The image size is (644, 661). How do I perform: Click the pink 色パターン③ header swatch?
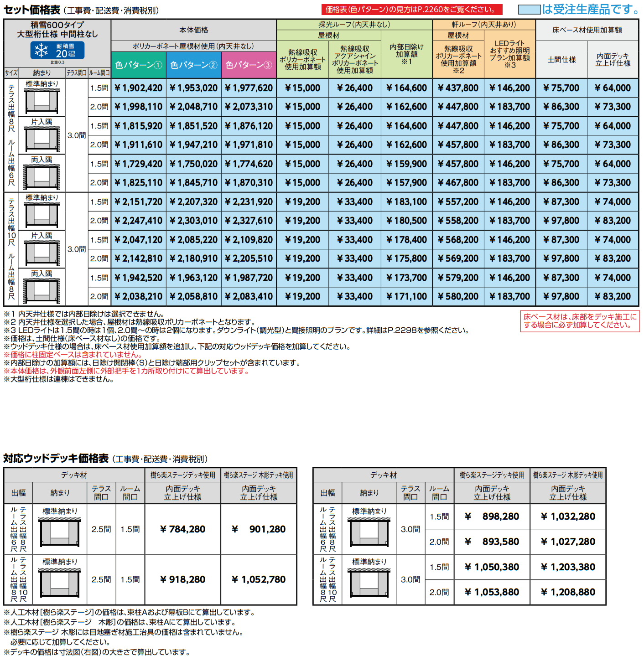click(x=249, y=65)
